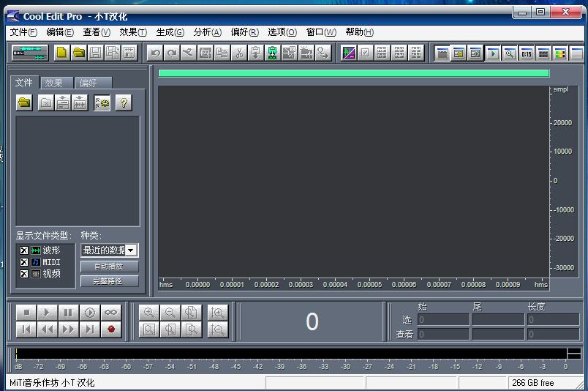Switch to multitrack view using waveform toggle icon
Viewport: 588px width, 391px height.
(x=30, y=53)
